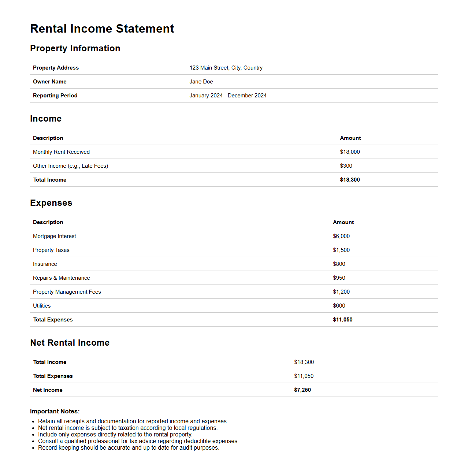Click the Mortgage Interest expense label
Image resolution: width=468 pixels, height=476 pixels.
coord(54,236)
